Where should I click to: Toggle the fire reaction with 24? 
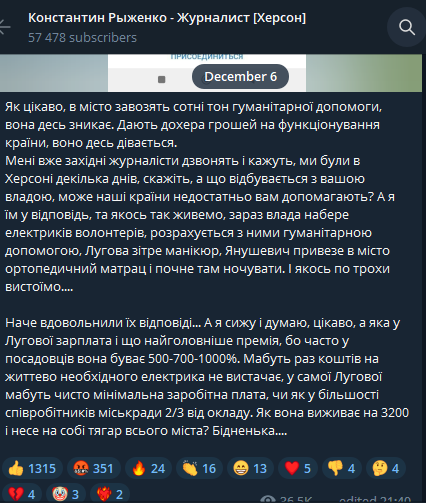pyautogui.click(x=149, y=468)
